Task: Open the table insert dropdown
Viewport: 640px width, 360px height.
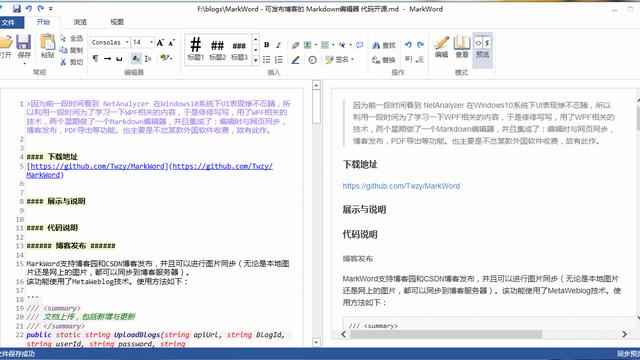Action: 333,45
